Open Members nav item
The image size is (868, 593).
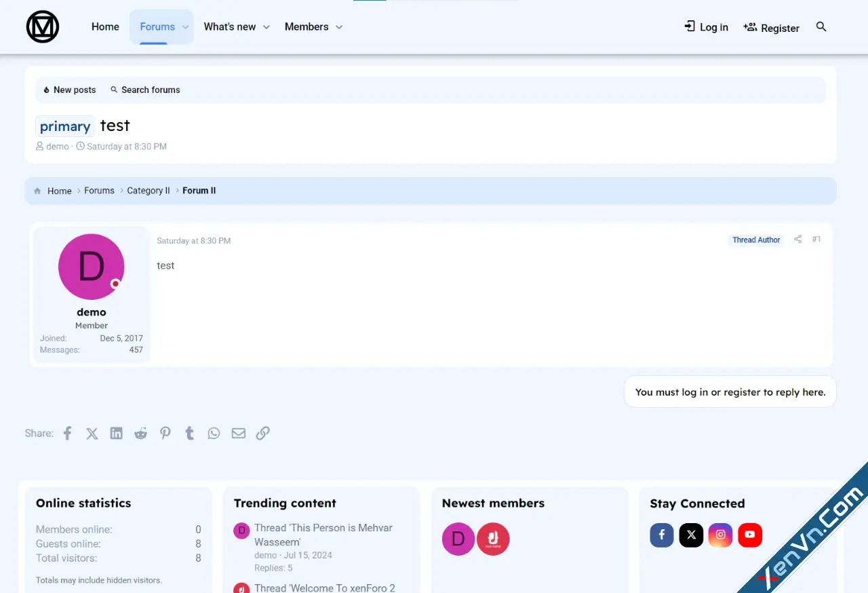click(x=307, y=27)
